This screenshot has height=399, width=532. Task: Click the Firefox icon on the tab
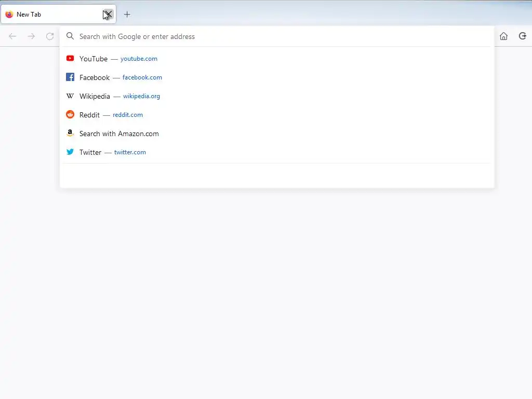(9, 14)
